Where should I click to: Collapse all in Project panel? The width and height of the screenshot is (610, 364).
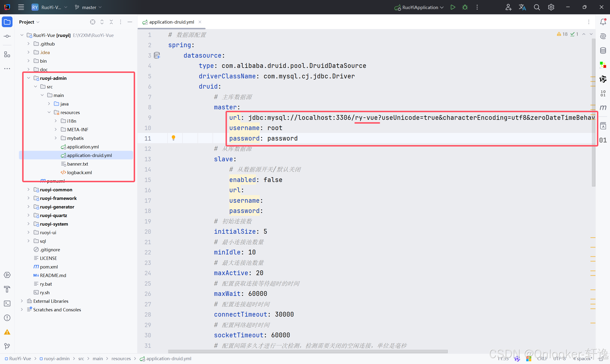tap(111, 22)
